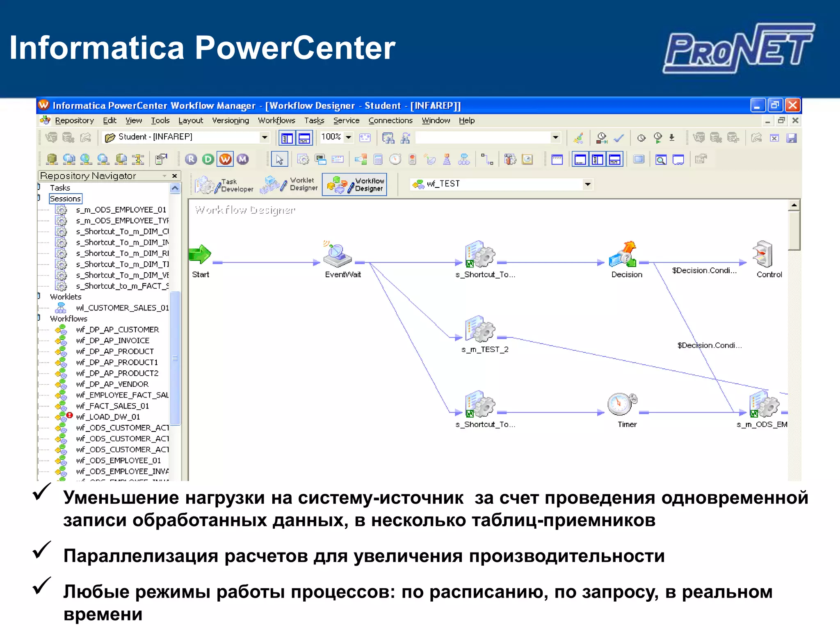Select the s_m_TEST_2 session icon
This screenshot has width=840, height=630.
[480, 329]
